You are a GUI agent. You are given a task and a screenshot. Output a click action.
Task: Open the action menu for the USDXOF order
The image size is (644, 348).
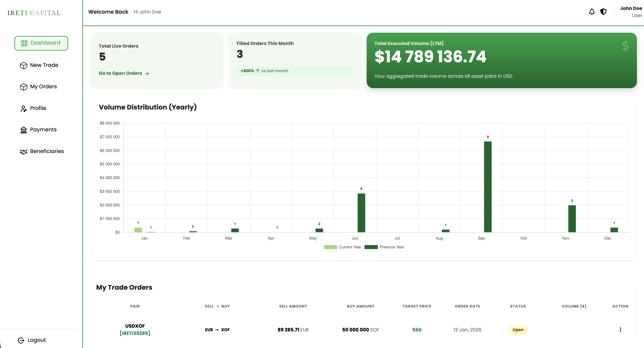tap(620, 329)
